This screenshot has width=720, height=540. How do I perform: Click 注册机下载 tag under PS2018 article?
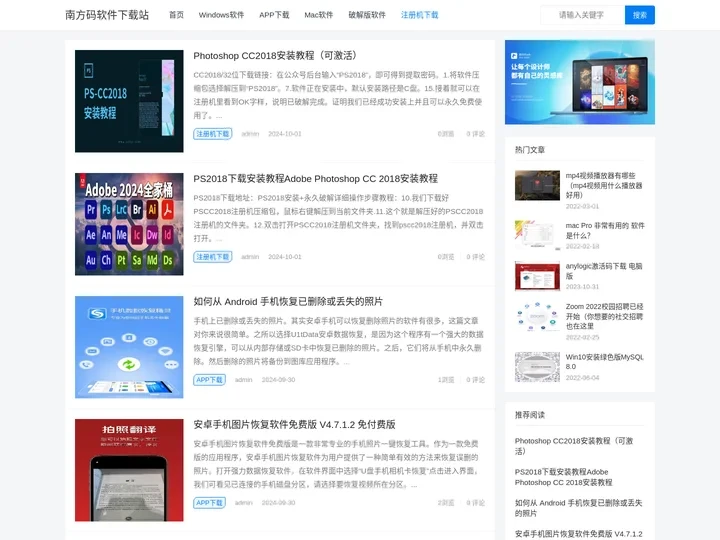click(213, 257)
